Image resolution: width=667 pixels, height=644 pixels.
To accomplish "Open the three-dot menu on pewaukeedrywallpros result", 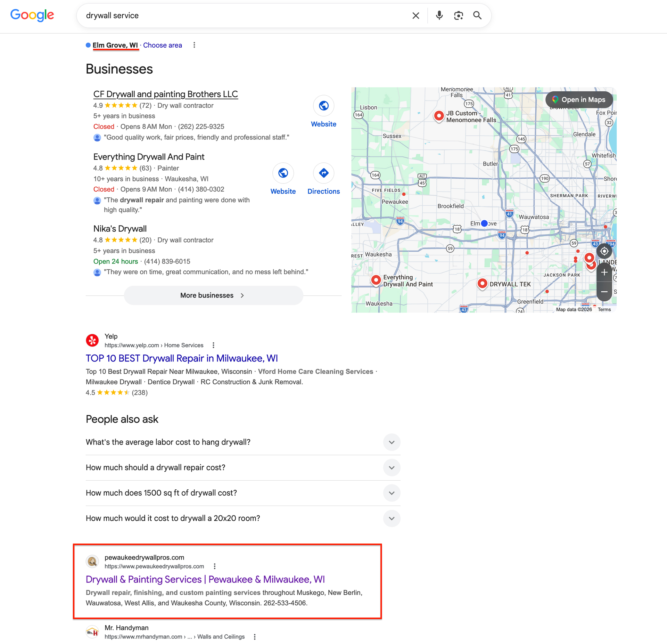I will point(215,566).
